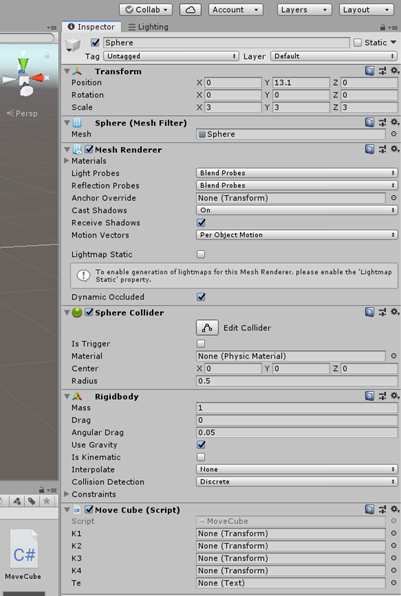Click the Inspector lock icon
This screenshot has width=401, height=596.
tap(383, 27)
